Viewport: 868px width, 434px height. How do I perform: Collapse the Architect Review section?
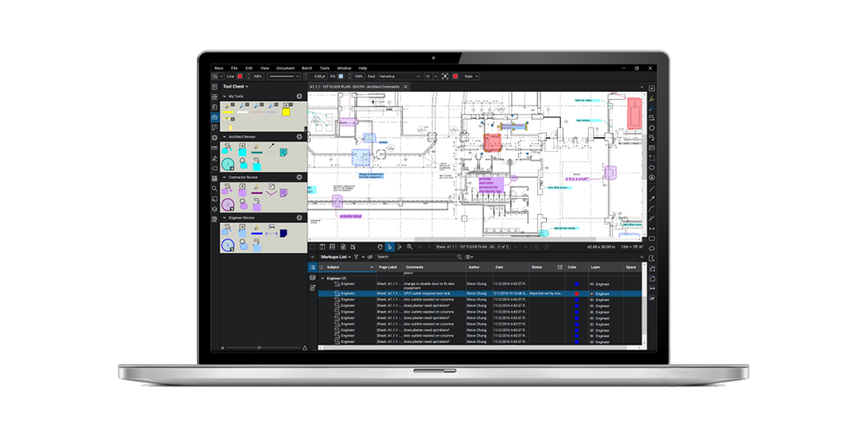click(x=224, y=137)
